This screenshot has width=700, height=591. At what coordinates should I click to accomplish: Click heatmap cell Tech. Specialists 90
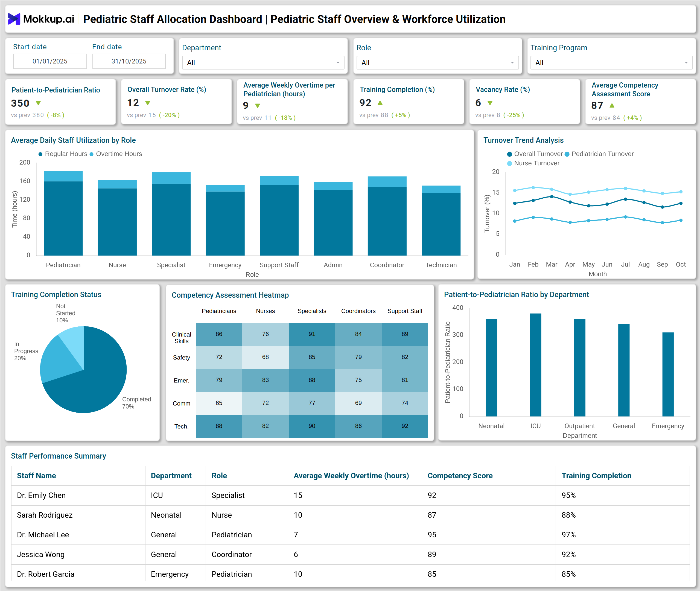pyautogui.click(x=312, y=426)
